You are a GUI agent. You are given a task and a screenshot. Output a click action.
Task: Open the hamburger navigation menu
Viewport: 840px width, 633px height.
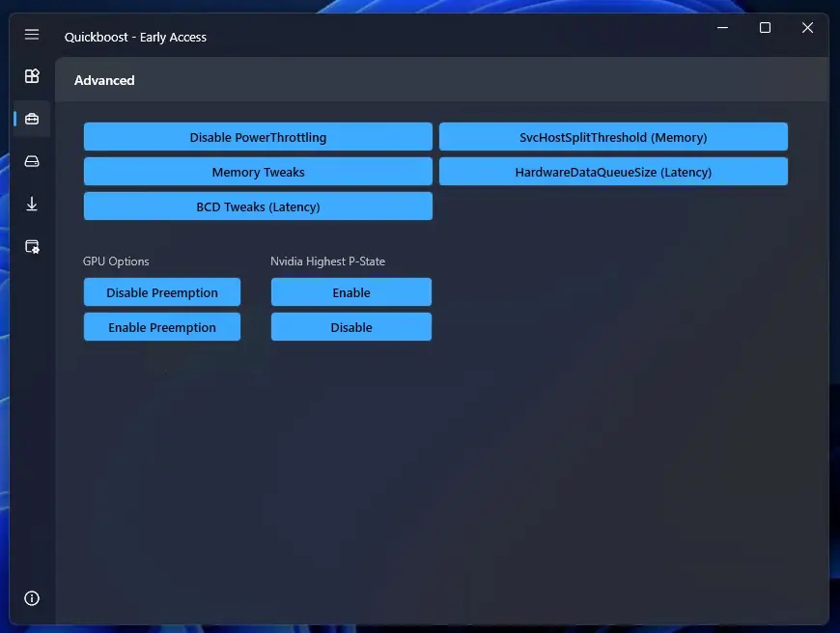32,35
